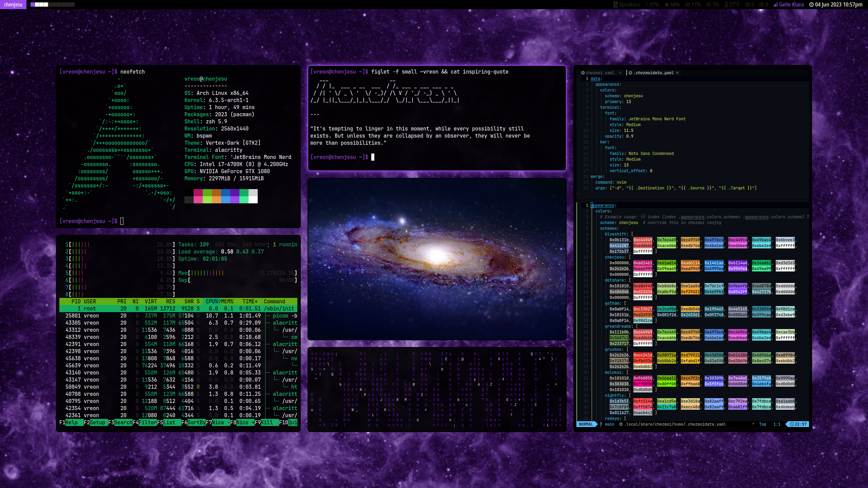Screen dimensions: 868x488
Task: Click the white swatch in the neofetch palette
Action: click(x=253, y=200)
